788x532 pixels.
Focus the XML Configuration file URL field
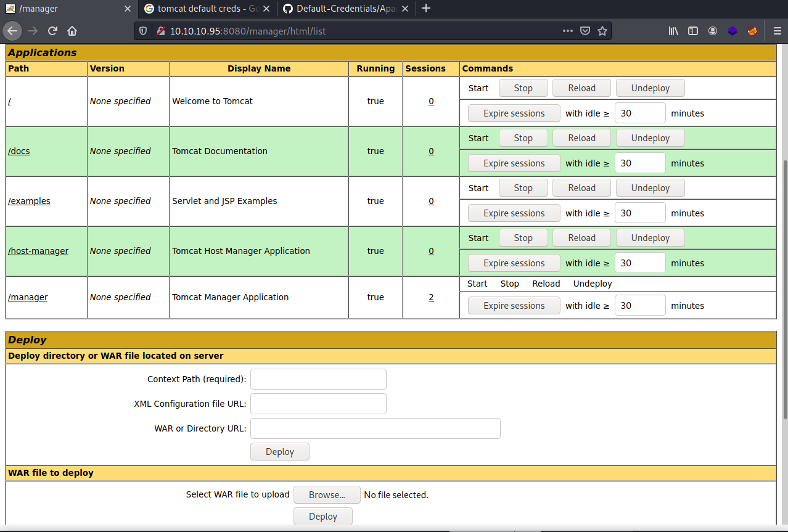318,404
